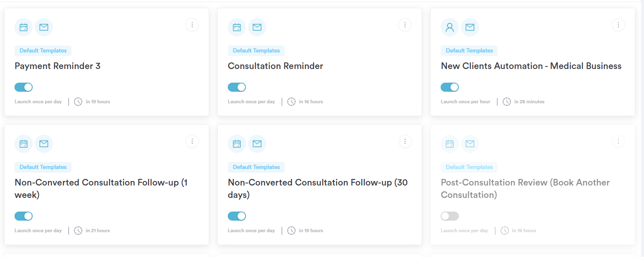Click calendar icon on Payment Reminder 3 card
The image size is (644, 257).
pyautogui.click(x=24, y=27)
